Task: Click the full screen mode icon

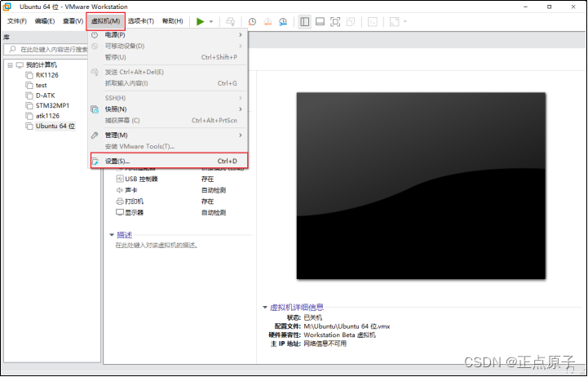Action: (x=335, y=22)
